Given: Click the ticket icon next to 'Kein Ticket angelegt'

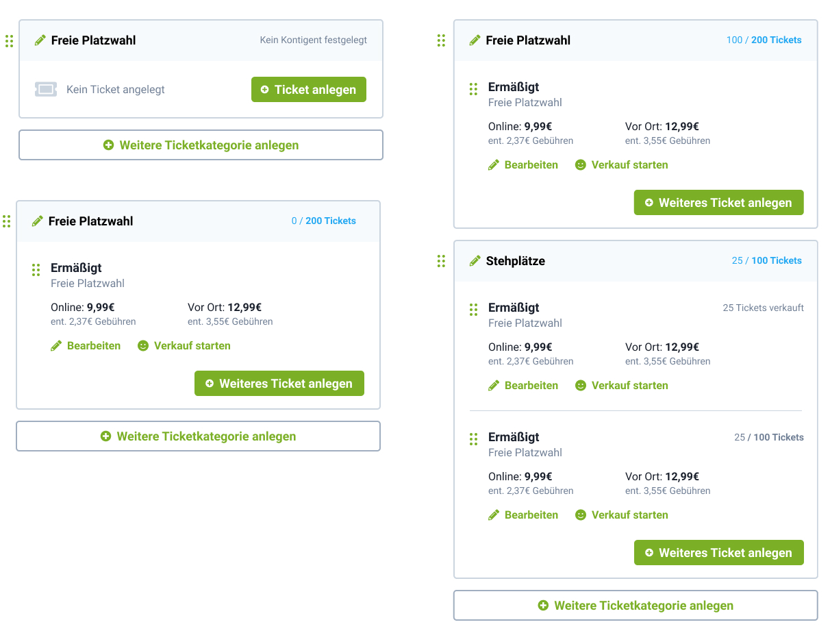Looking at the screenshot, I should coord(46,90).
